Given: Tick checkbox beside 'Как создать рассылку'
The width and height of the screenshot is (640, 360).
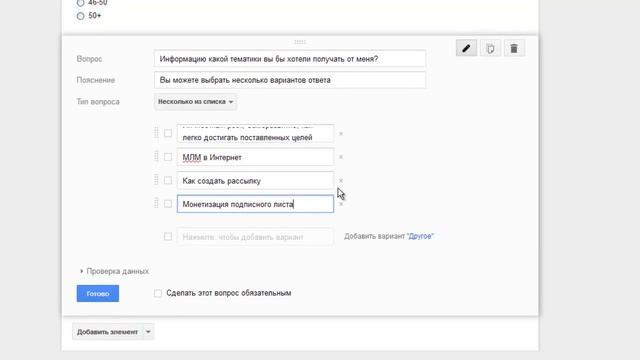Looking at the screenshot, I should click(168, 180).
